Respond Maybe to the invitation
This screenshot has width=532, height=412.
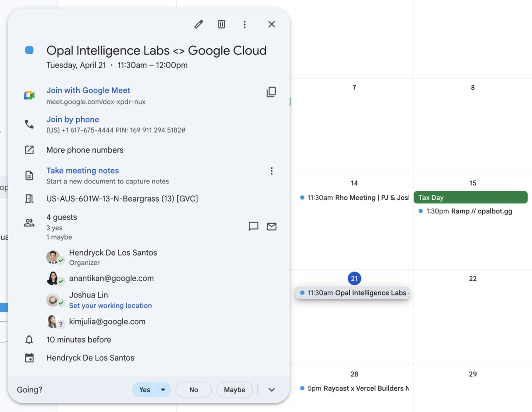tap(235, 390)
